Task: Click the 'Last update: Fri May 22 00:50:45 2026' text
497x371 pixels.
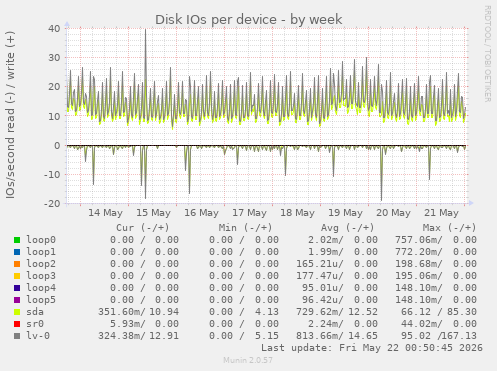Action: [x=372, y=348]
